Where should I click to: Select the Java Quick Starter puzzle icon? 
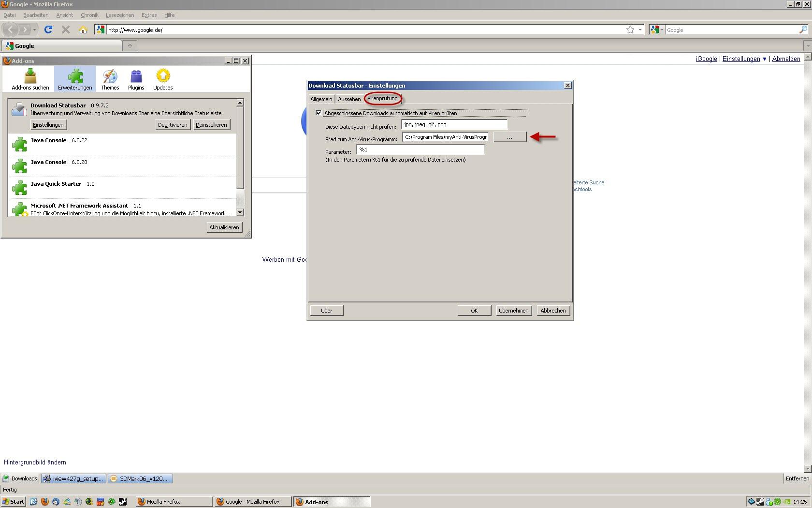click(x=19, y=188)
